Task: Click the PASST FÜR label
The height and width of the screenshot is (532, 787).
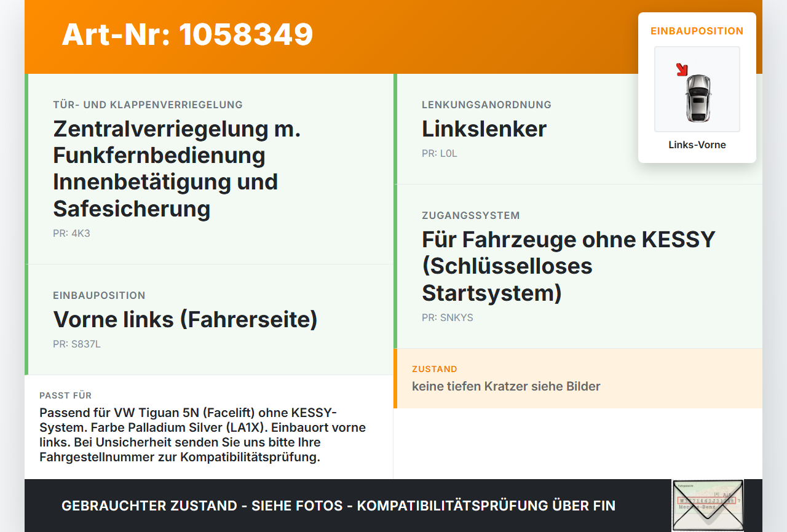Action: tap(65, 395)
